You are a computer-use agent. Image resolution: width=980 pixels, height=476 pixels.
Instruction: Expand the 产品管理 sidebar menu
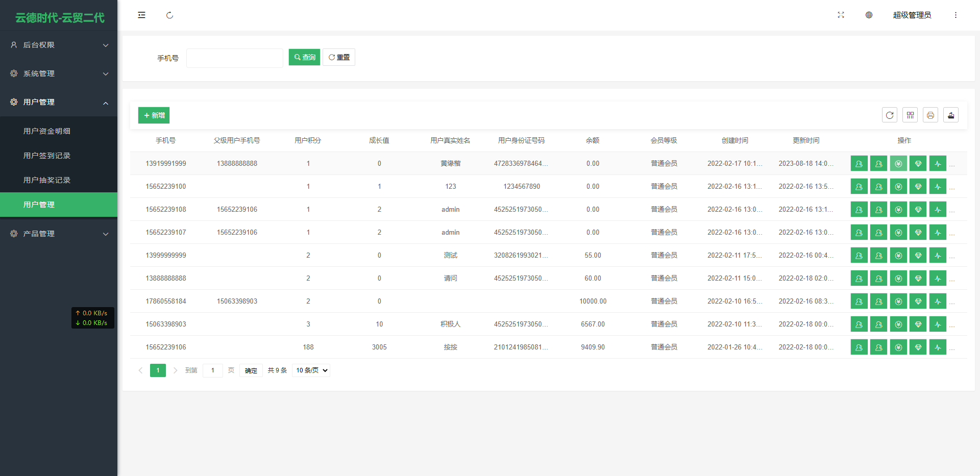tap(59, 234)
